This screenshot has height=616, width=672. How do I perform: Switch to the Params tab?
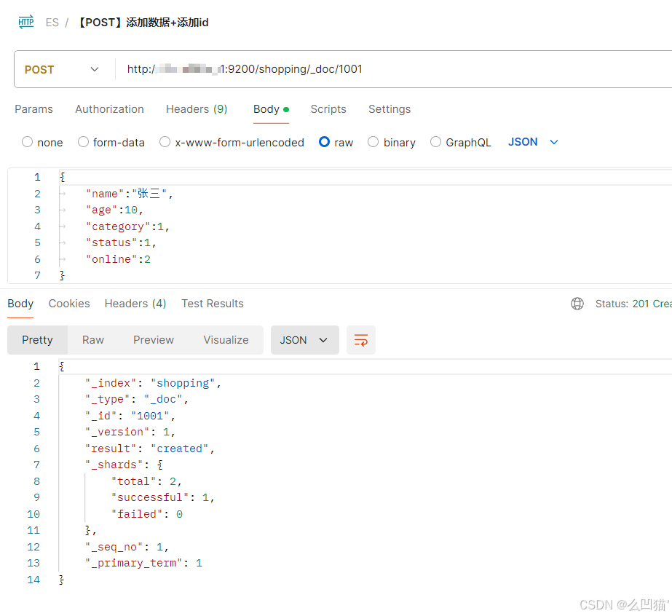click(x=33, y=109)
